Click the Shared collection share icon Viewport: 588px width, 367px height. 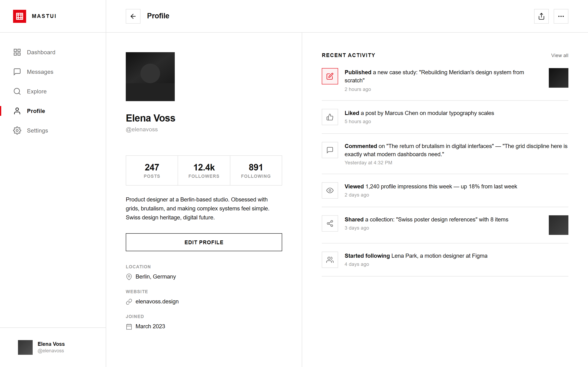330,223
